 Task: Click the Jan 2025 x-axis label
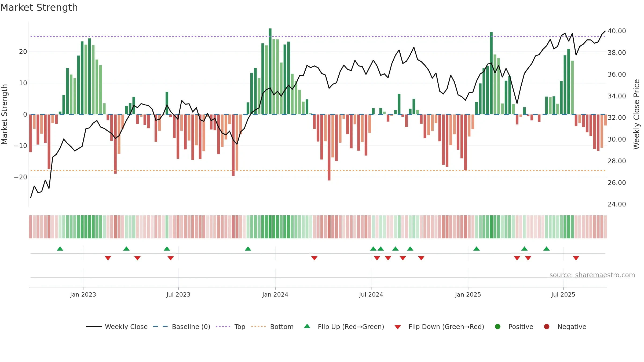click(x=468, y=294)
